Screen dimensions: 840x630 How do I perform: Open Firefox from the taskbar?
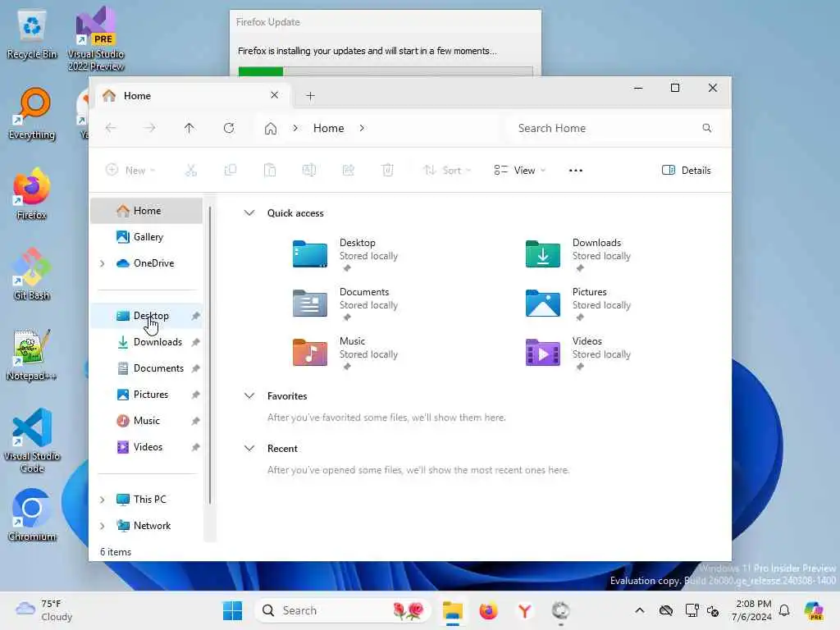coord(488,610)
